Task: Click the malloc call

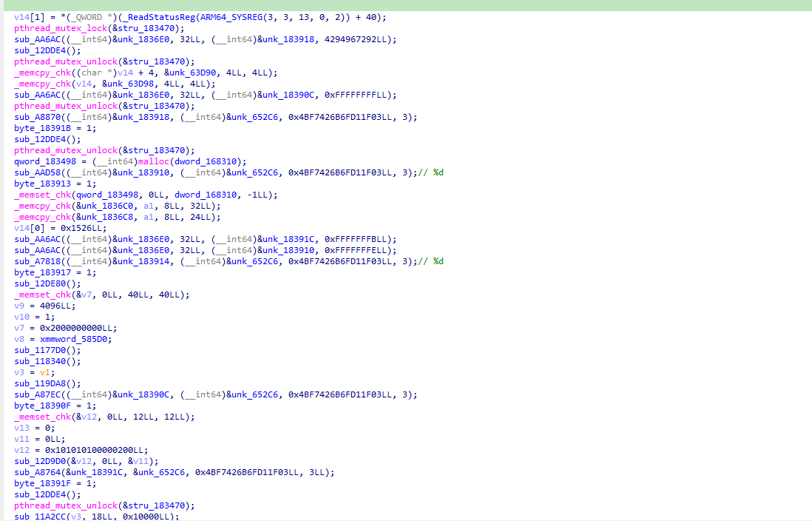Action: [154, 161]
